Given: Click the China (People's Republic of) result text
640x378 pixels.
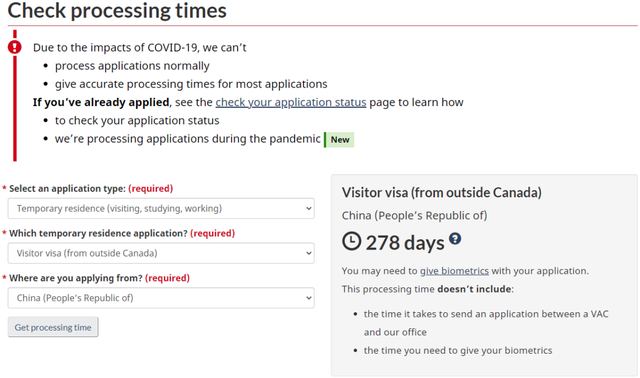Looking at the screenshot, I should point(414,216).
